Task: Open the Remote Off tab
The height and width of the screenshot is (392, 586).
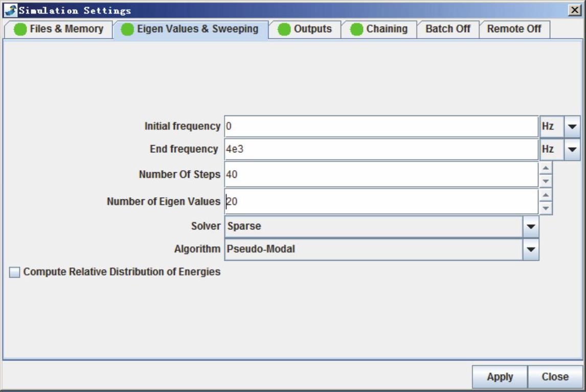Action: [x=513, y=29]
